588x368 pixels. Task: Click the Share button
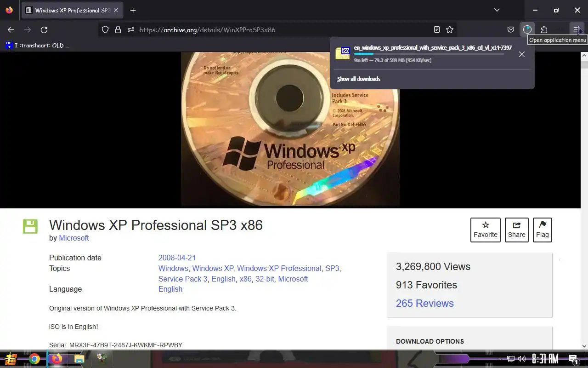coord(517,230)
